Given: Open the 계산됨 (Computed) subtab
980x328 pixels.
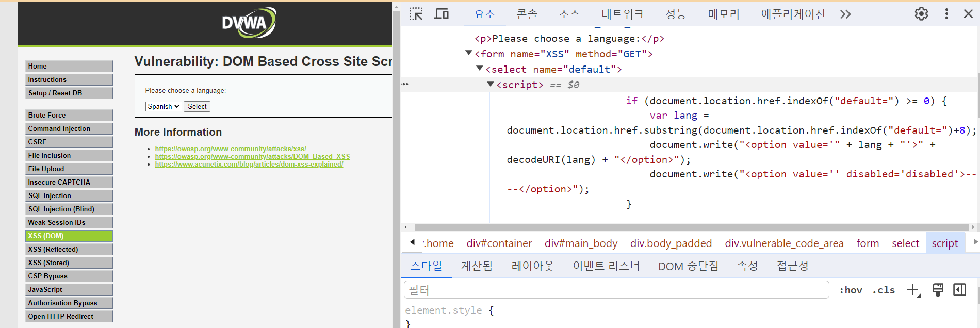Looking at the screenshot, I should tap(477, 266).
